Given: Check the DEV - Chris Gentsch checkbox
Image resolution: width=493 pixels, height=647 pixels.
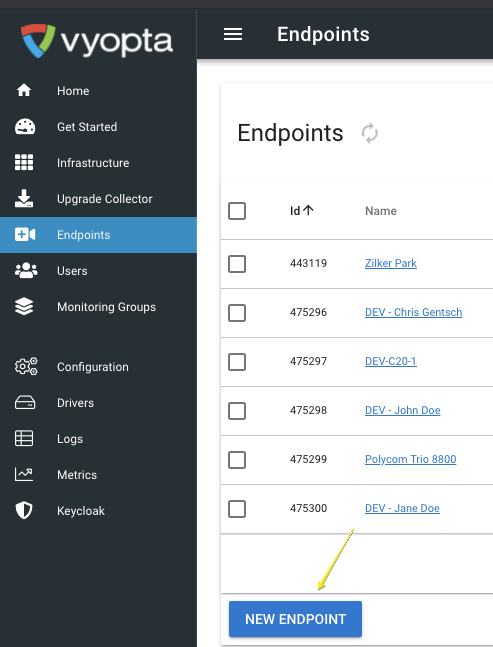Looking at the screenshot, I should tap(237, 313).
